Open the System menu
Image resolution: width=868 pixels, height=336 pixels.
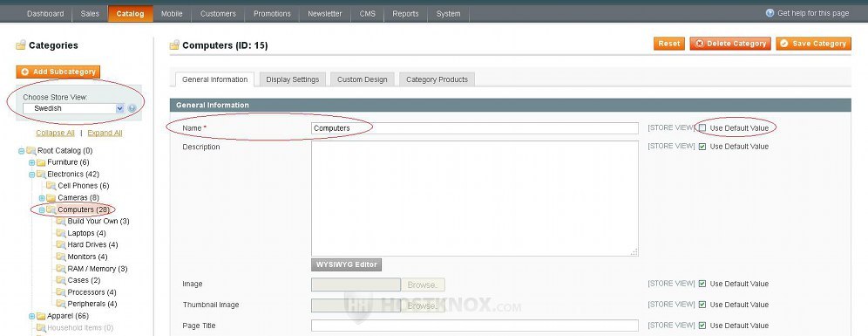pos(449,14)
